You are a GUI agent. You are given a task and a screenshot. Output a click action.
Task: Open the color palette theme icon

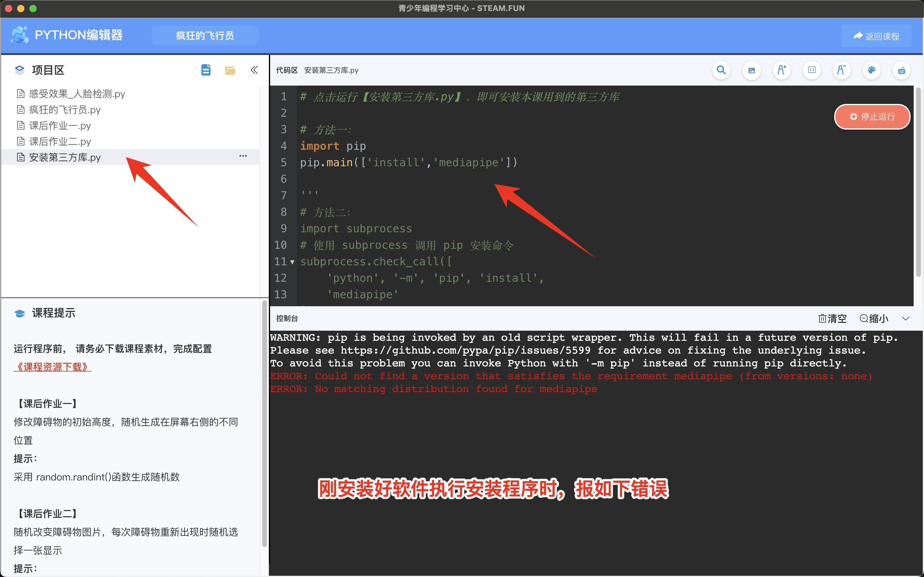click(871, 70)
